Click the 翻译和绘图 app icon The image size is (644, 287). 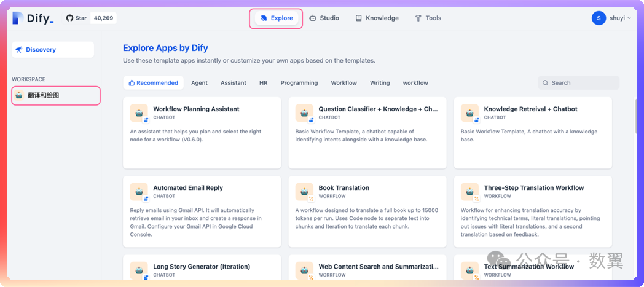[19, 95]
